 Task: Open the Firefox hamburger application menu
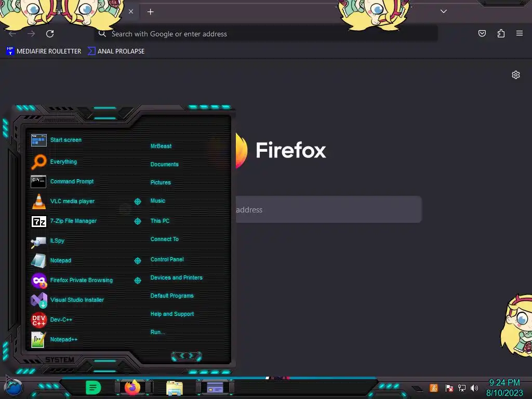point(520,33)
